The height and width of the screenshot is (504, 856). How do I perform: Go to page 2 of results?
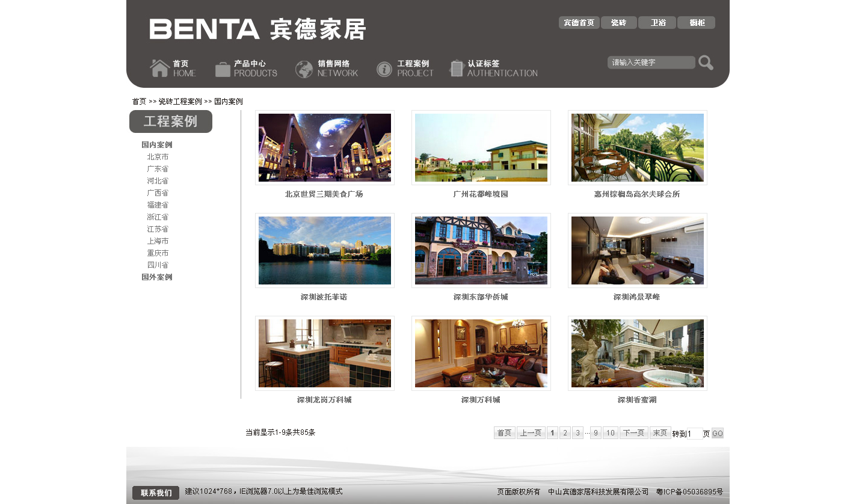click(565, 433)
